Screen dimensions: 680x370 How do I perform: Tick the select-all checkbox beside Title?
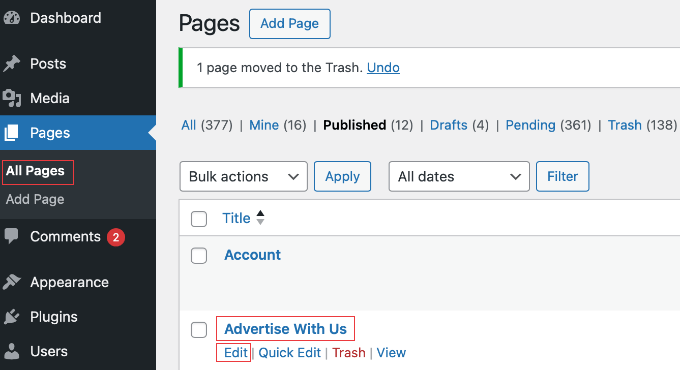point(199,219)
